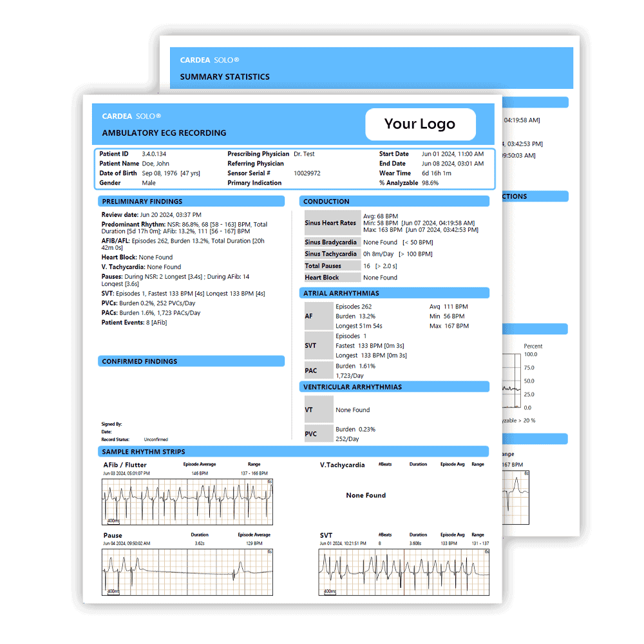Select Patient ID value 3.4.0.134

154,154
